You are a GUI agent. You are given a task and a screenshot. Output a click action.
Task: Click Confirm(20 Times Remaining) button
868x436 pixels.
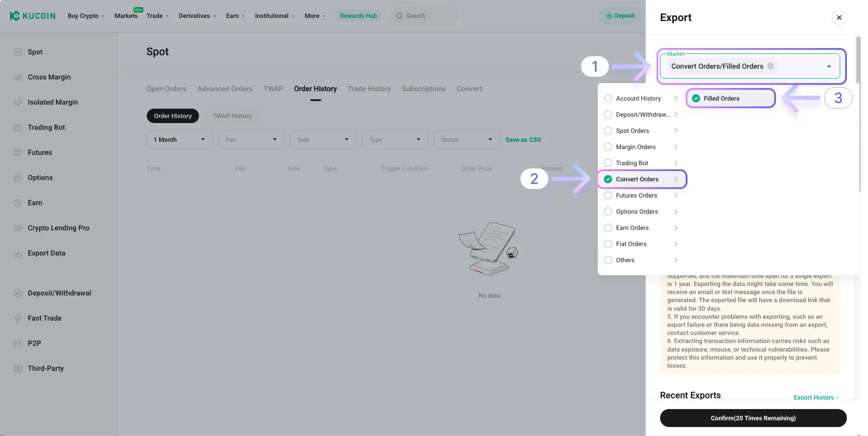click(753, 418)
